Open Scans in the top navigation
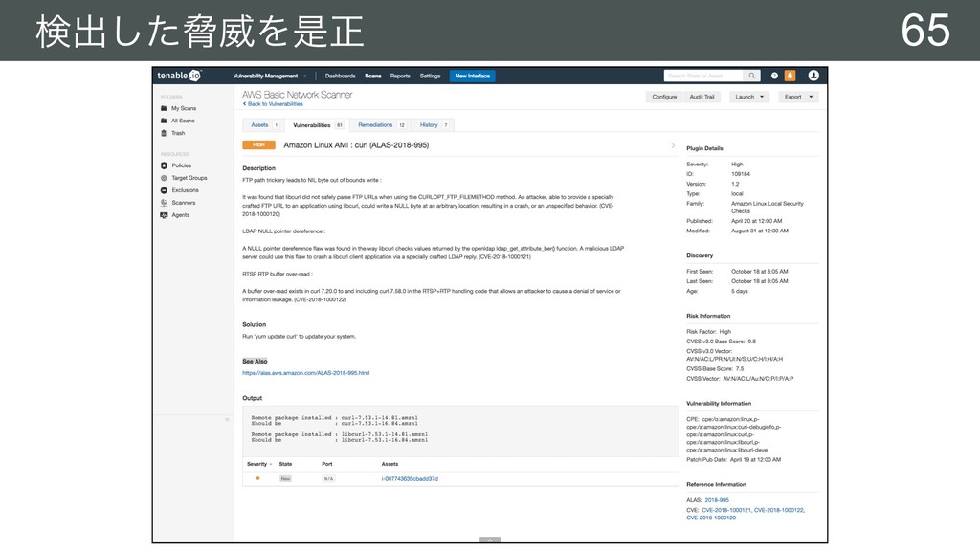 (x=373, y=77)
